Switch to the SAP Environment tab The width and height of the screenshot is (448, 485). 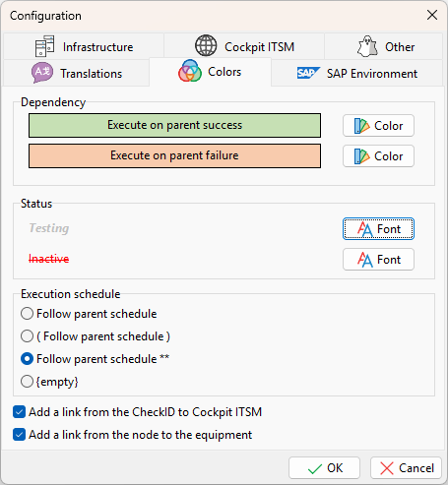(x=356, y=73)
